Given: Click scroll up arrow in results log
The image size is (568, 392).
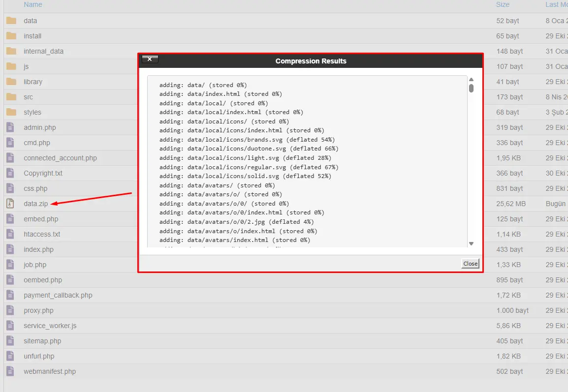Looking at the screenshot, I should (471, 80).
